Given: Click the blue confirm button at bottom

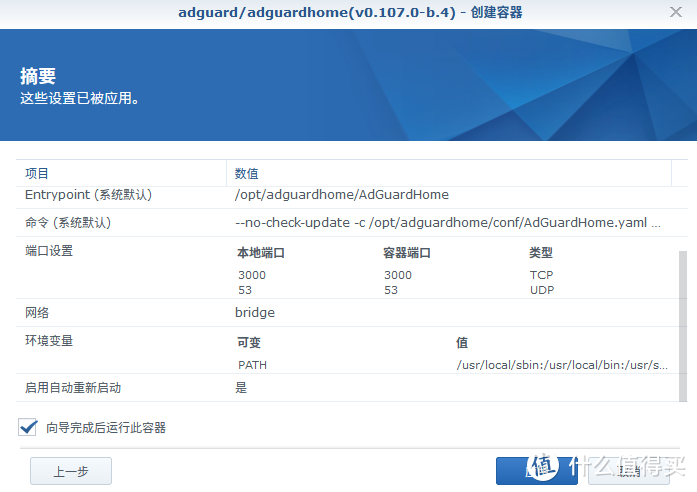Looking at the screenshot, I should 537,471.
